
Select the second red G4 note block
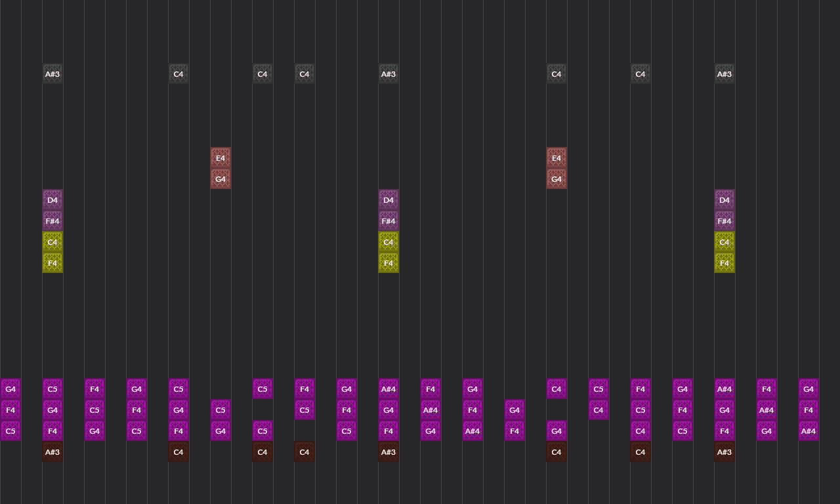point(556,179)
